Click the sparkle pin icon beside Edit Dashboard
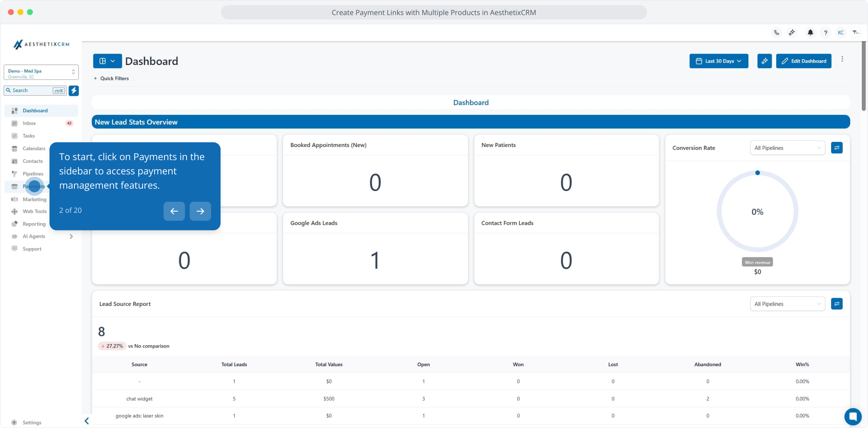 pyautogui.click(x=764, y=61)
